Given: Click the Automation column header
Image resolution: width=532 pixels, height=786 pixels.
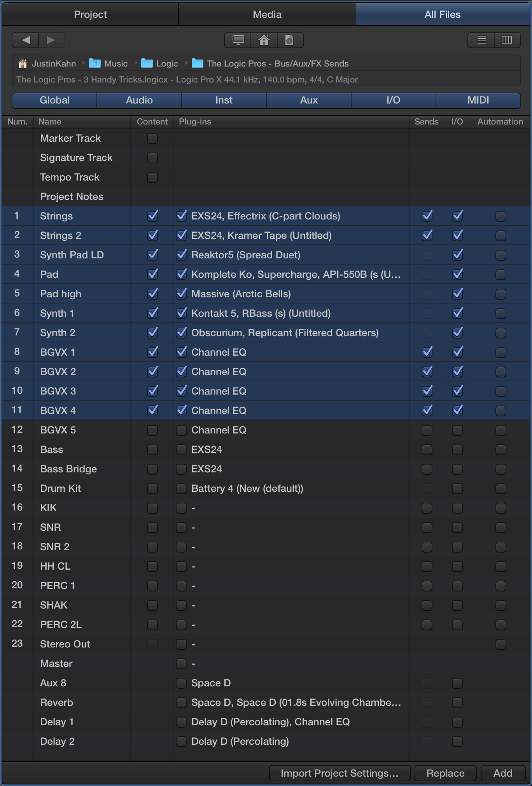Looking at the screenshot, I should 500,122.
